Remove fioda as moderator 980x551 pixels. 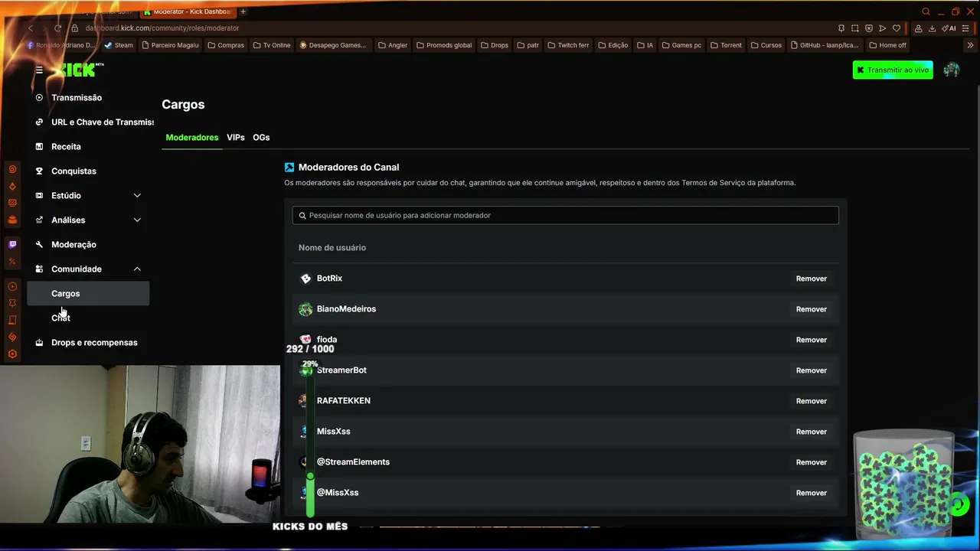811,340
